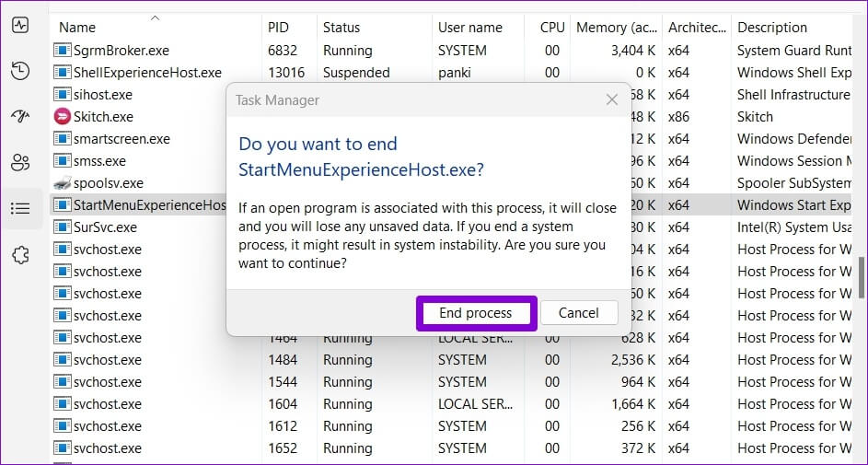This screenshot has width=868, height=465.
Task: Click the 1,664 K memory value
Action: pyautogui.click(x=633, y=404)
